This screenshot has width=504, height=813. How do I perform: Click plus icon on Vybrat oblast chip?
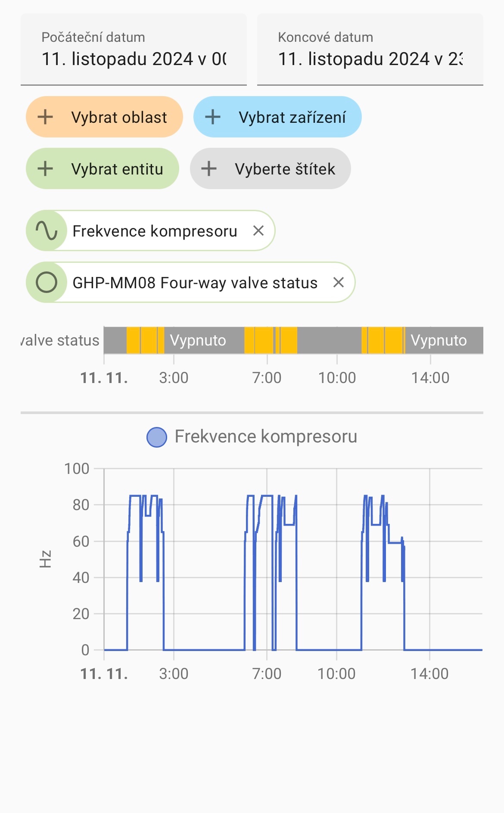45,117
